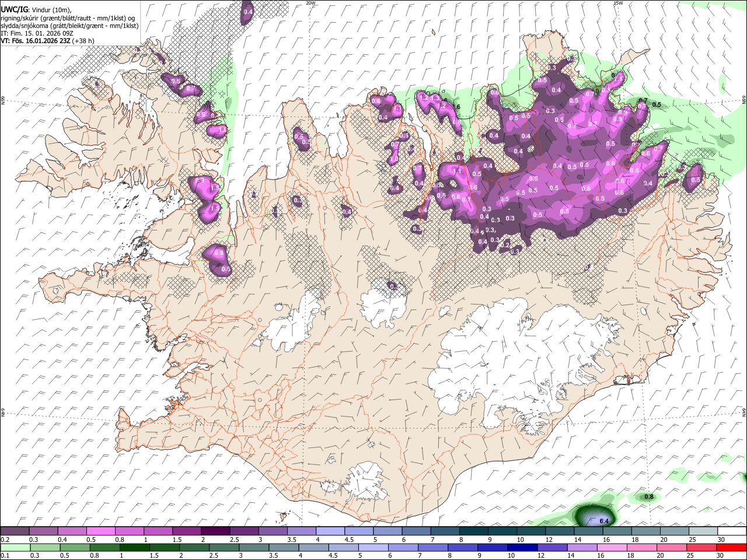Pick the violet rain swatch between 12 and 14
The width and height of the screenshot is (747, 560).
tap(553, 547)
